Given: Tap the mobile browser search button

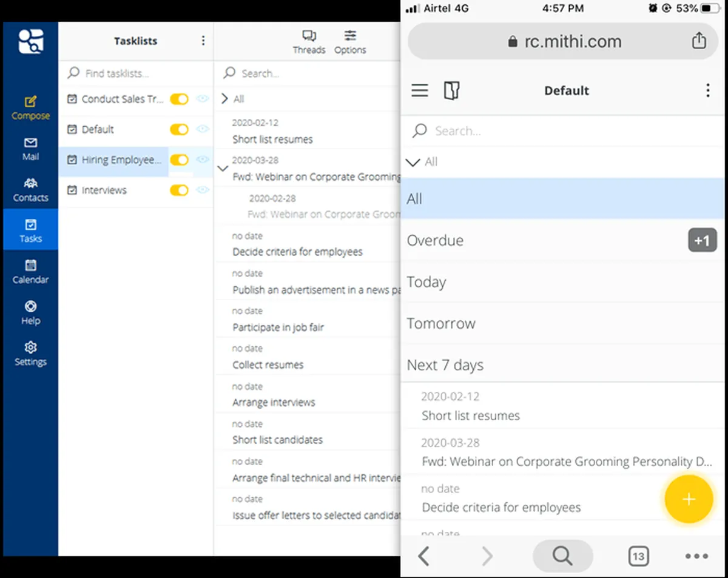Looking at the screenshot, I should pos(562,556).
